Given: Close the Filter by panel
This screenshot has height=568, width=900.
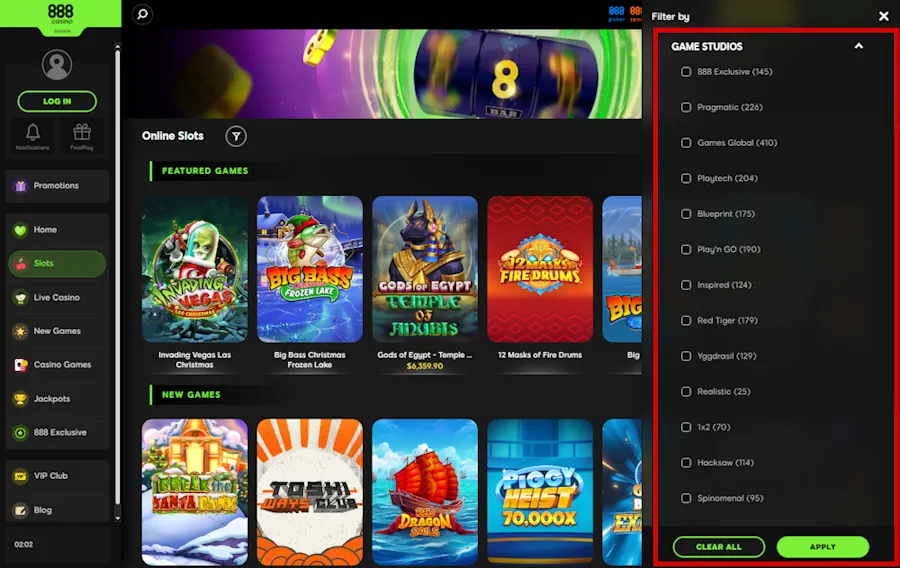Looking at the screenshot, I should 884,17.
